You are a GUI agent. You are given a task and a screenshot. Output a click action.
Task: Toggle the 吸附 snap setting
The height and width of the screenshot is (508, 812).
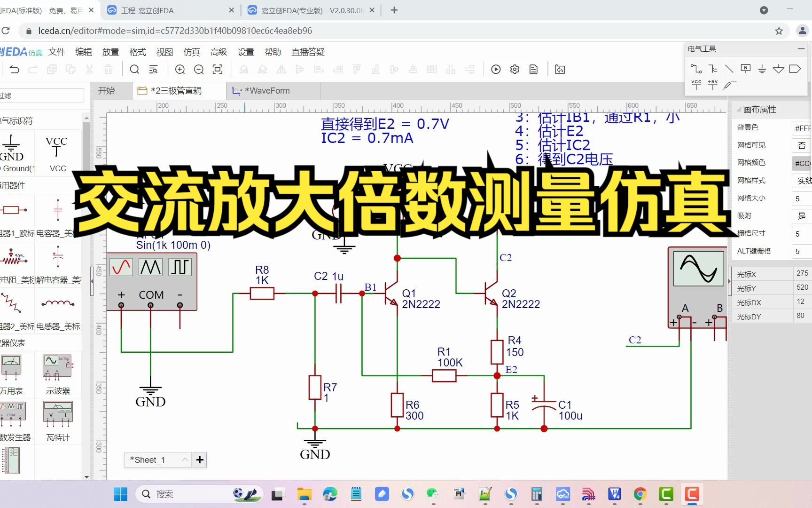[802, 216]
